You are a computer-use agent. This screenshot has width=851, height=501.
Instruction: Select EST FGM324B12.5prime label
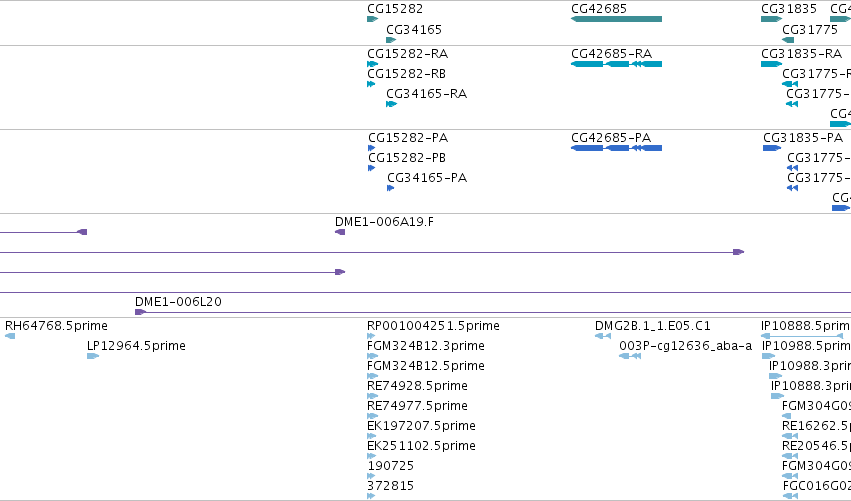click(x=426, y=366)
